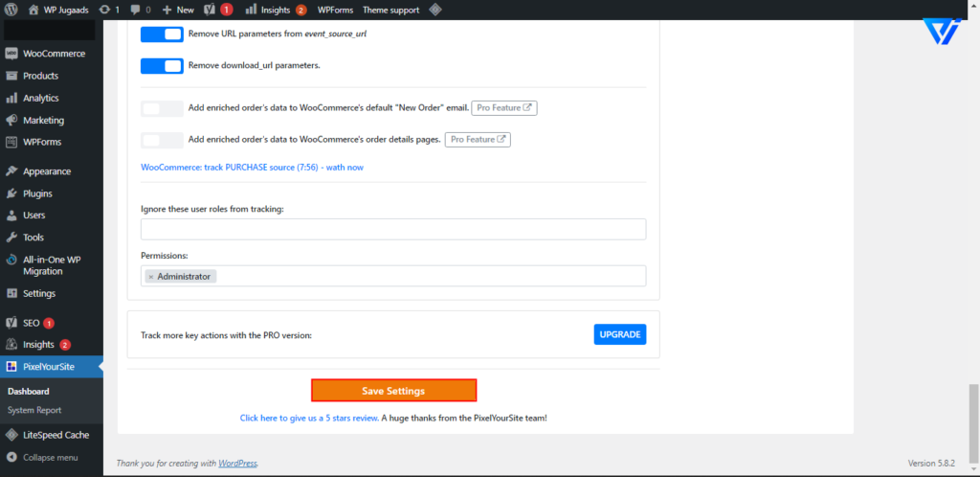The height and width of the screenshot is (477, 980).
Task: Toggle Remove download_url parameters switch
Action: 162,66
